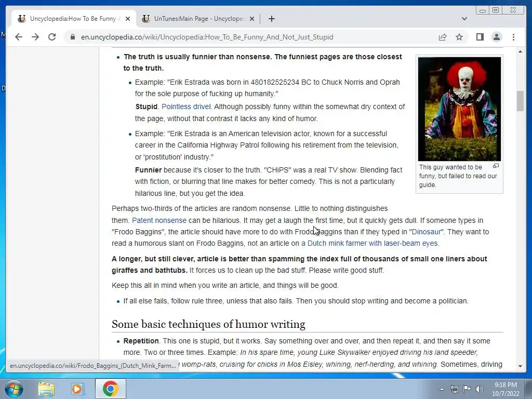Click the page scrollbar up arrow
The image size is (532, 399).
tap(520, 51)
